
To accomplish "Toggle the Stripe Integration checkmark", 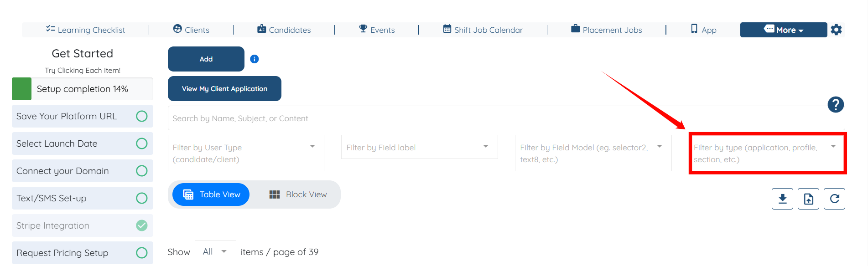I will [142, 225].
